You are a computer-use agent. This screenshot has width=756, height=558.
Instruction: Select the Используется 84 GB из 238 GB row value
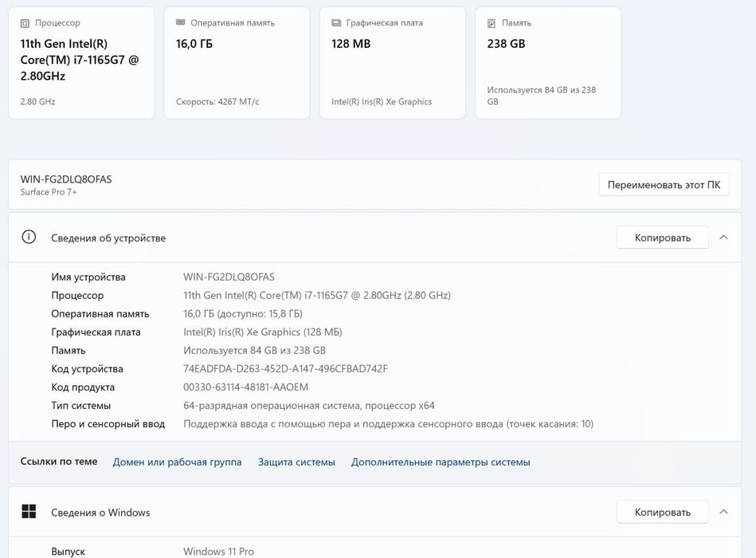(255, 351)
